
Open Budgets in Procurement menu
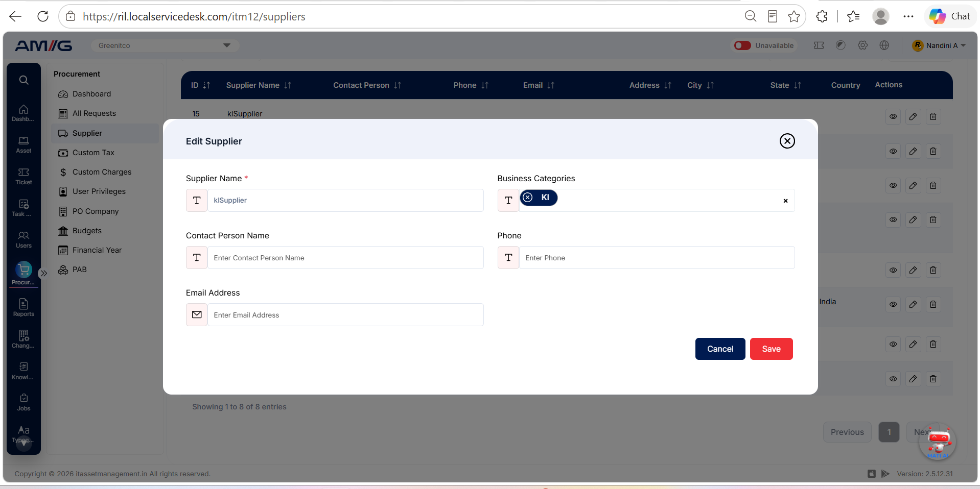click(87, 231)
